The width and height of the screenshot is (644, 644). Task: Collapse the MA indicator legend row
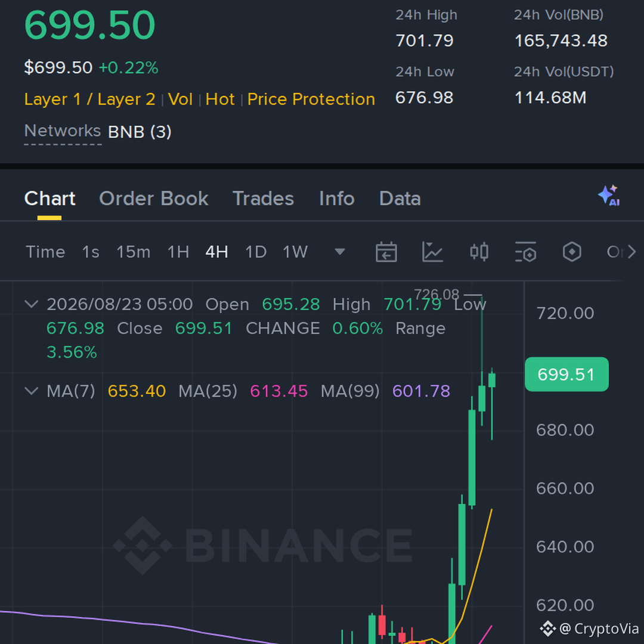(x=32, y=391)
